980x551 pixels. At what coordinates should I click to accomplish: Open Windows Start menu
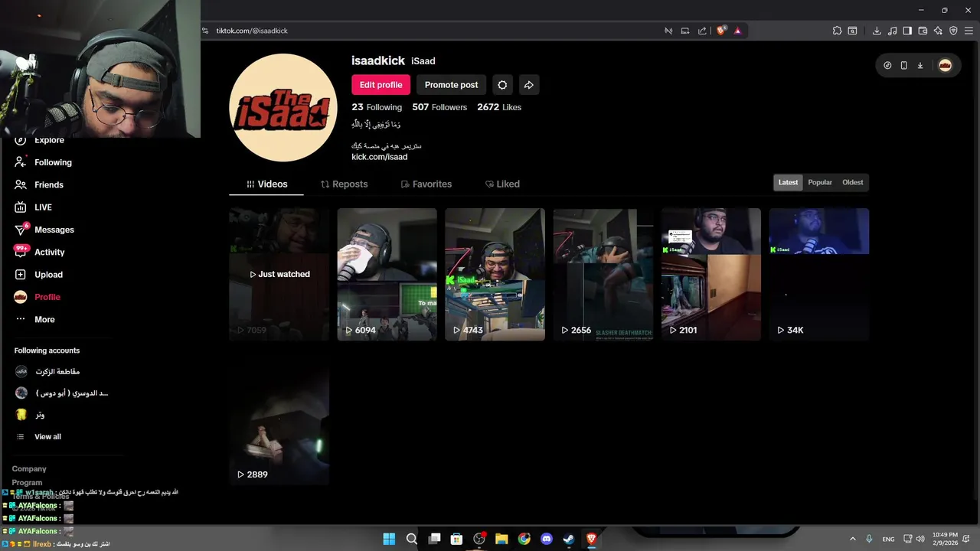pos(389,539)
